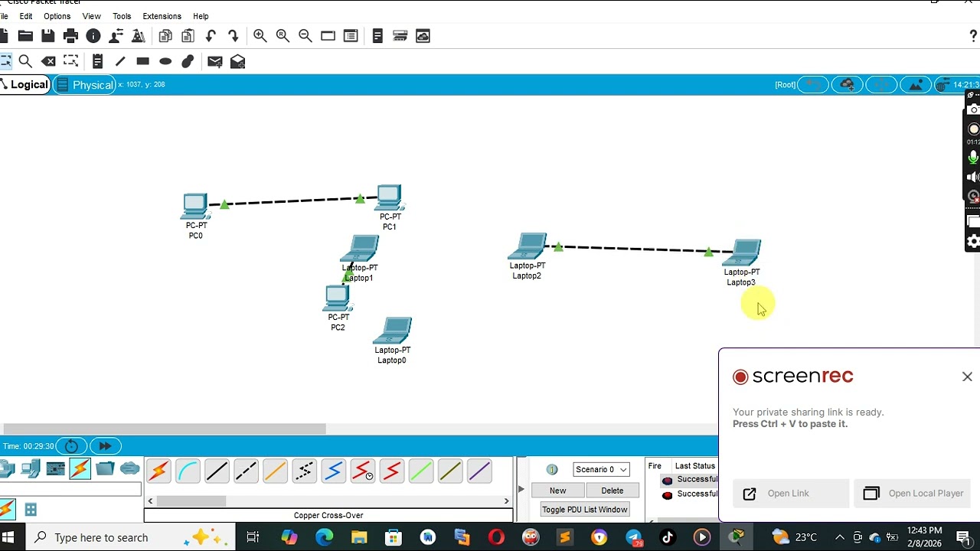Open custom devices dialog list icon
980x551 pixels.
tap(351, 36)
